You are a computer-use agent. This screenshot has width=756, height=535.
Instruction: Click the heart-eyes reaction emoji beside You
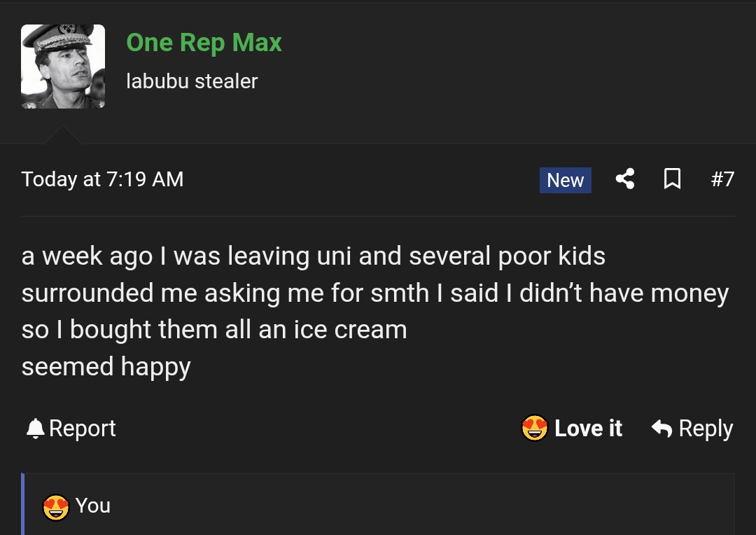pos(56,506)
